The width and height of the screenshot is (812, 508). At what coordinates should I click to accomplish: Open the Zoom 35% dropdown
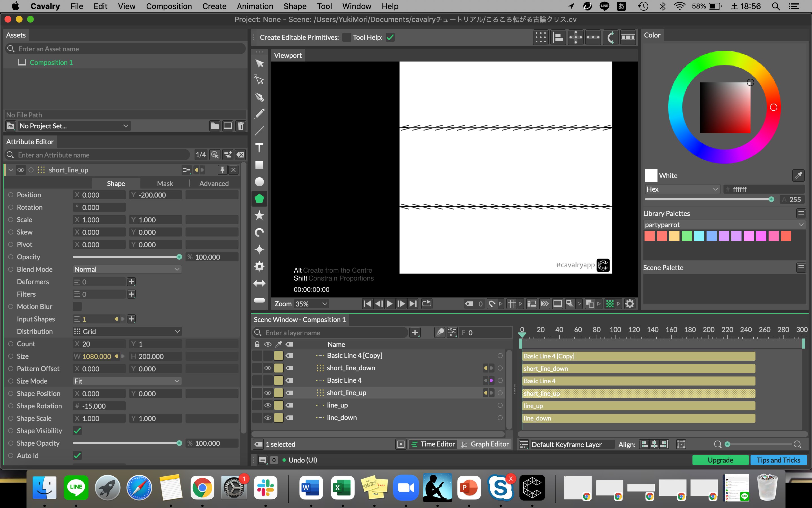click(311, 304)
